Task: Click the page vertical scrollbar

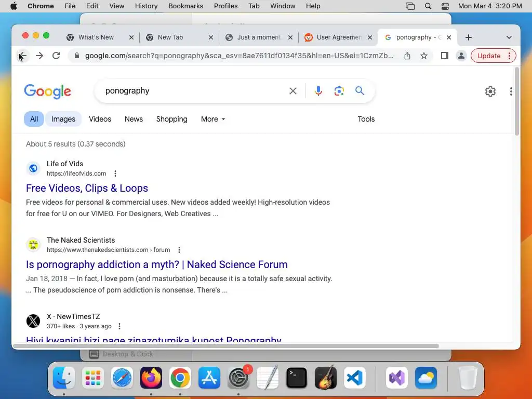Action: point(517,102)
